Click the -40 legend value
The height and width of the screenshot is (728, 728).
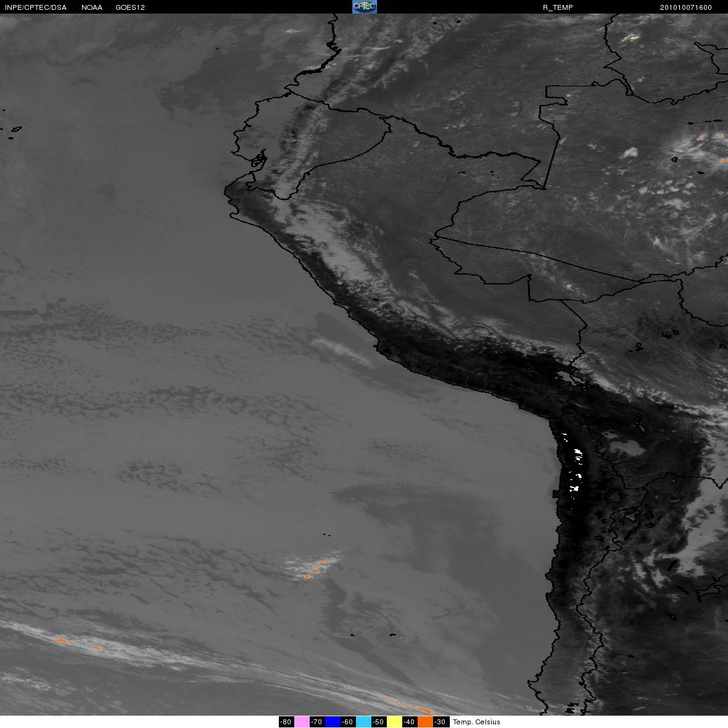click(410, 722)
